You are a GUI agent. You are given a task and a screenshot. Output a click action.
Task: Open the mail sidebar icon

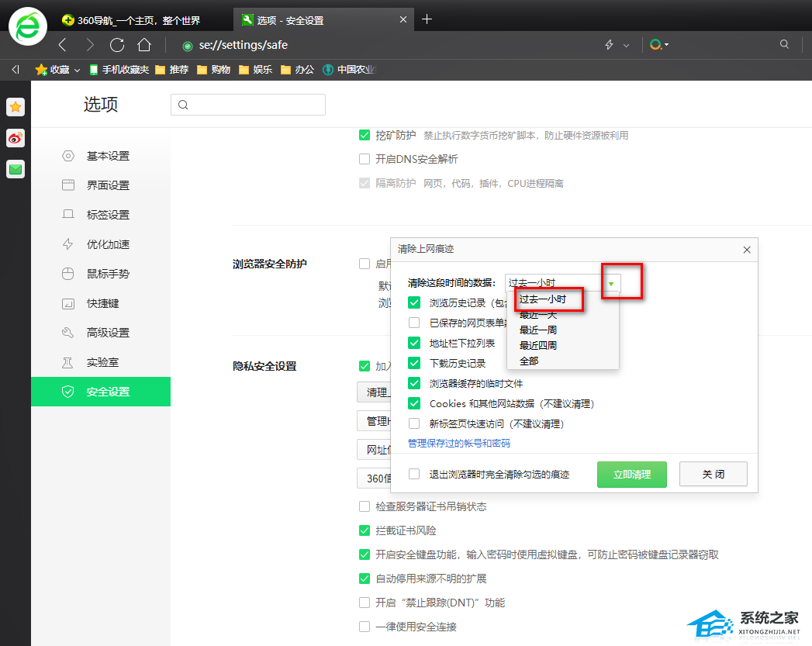tap(16, 168)
